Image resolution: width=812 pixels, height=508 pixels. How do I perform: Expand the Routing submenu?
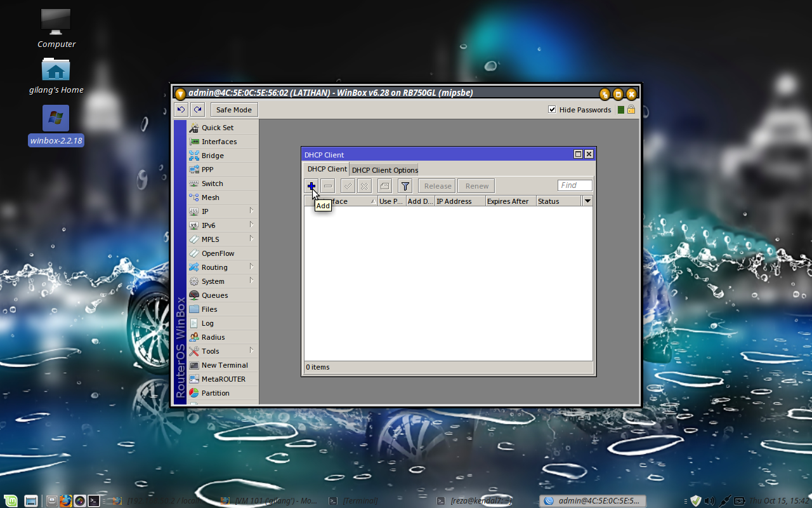pos(223,267)
